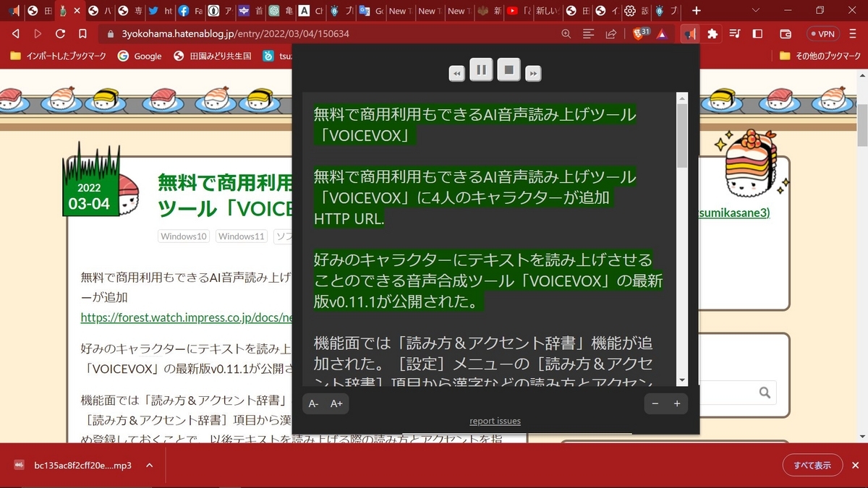Open the 田園みどり共生国 bookmark
Viewport: 868px width, 488px height.
point(212,56)
